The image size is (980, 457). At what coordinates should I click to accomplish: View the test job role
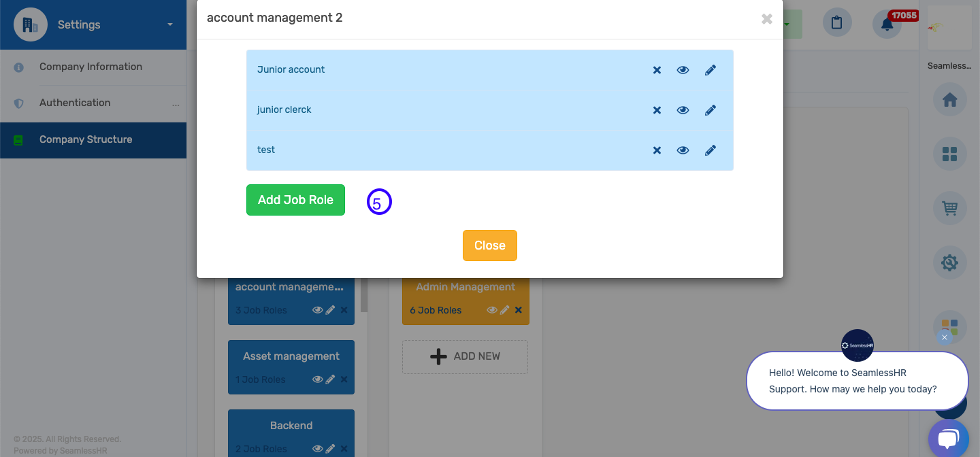coord(683,150)
